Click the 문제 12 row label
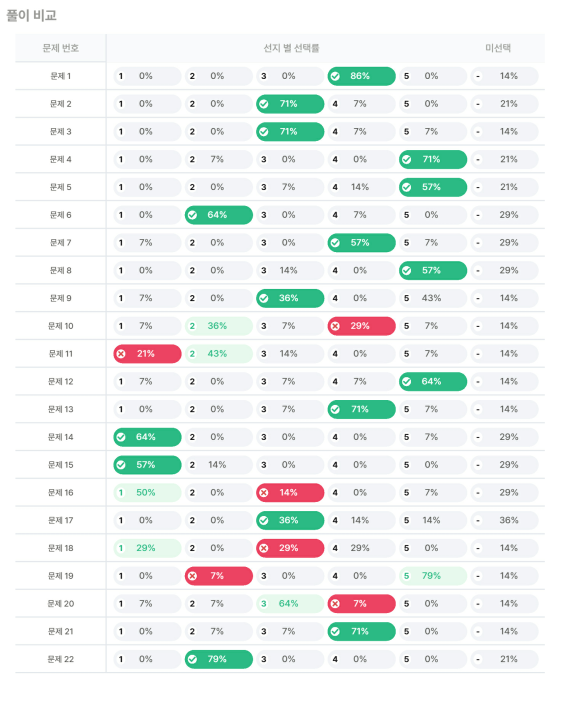564x701 pixels. [x=61, y=382]
